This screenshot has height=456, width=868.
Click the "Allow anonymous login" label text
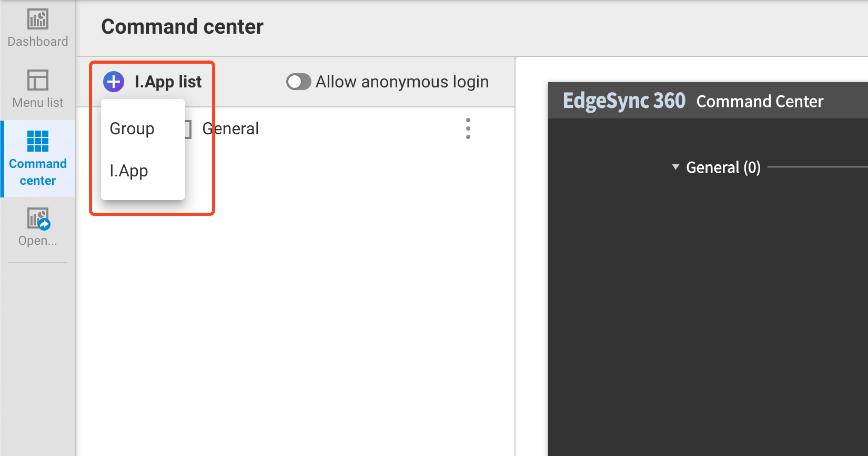(402, 82)
